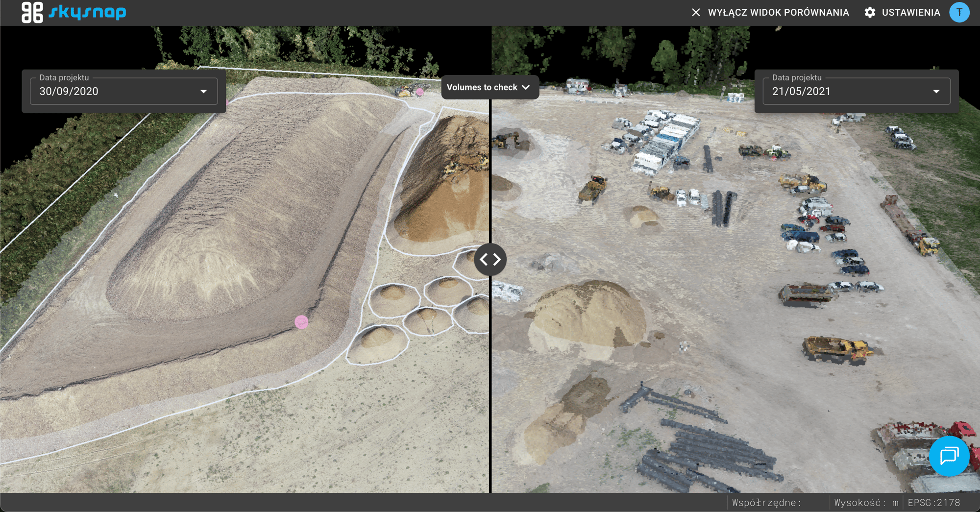
Task: Click the Skysnap logo icon
Action: tap(32, 12)
